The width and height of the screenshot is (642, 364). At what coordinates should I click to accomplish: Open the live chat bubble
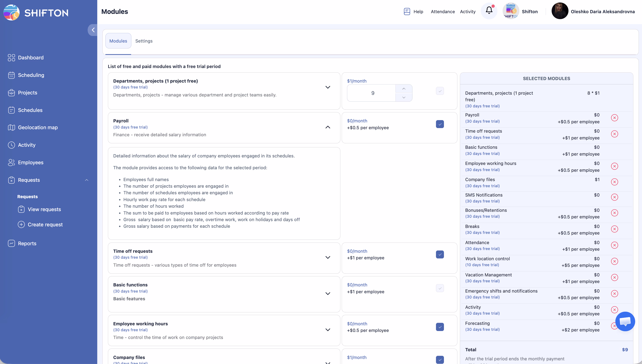(625, 321)
